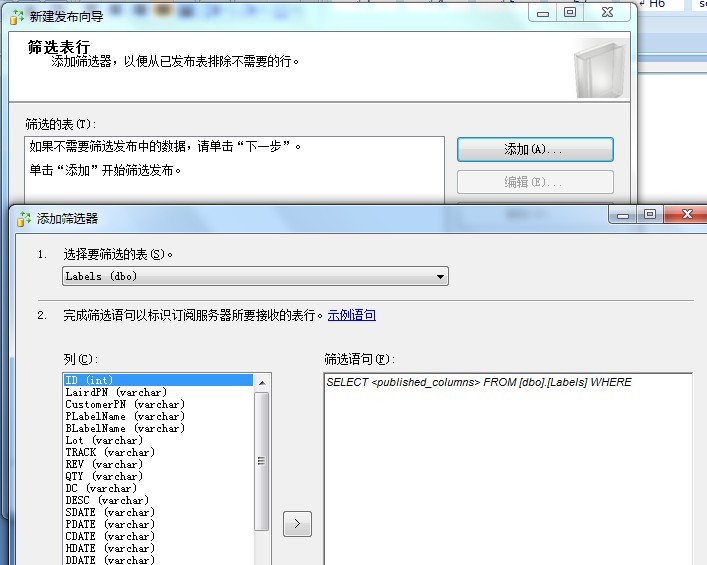Image resolution: width=707 pixels, height=565 pixels.
Task: Select ID (int) in the column list
Action: (158, 380)
